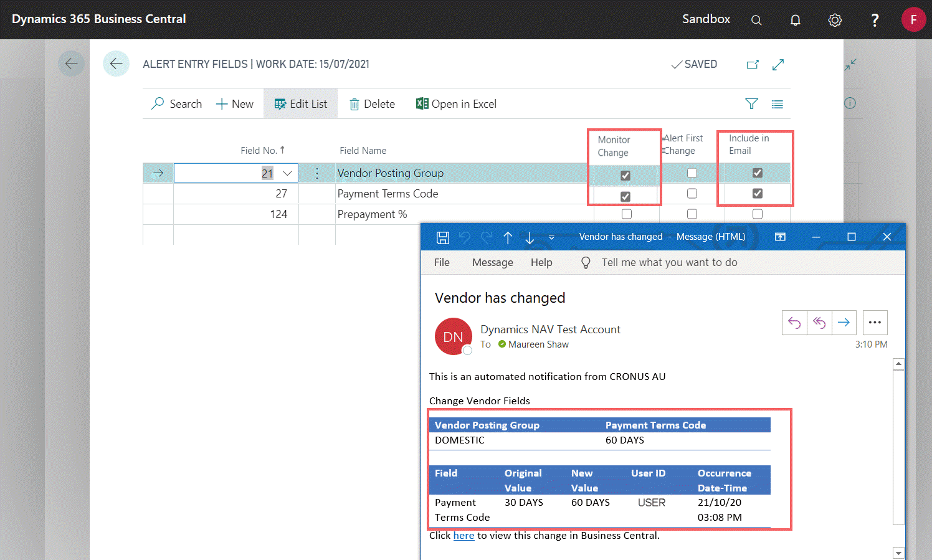Click Search in the list action bar
Screen dimensions: 932x560
pos(177,104)
